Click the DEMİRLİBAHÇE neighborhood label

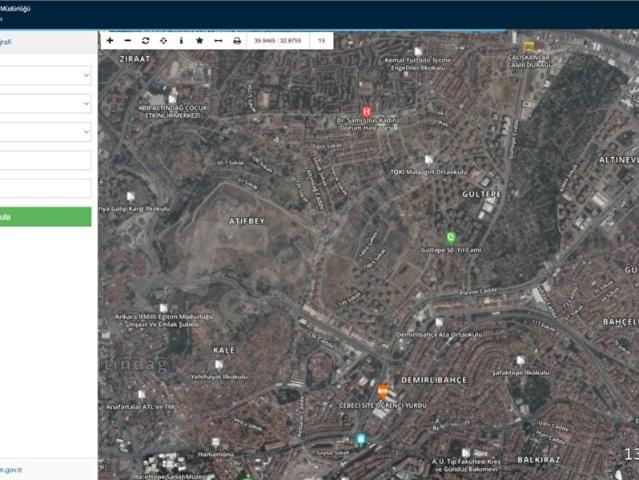pos(434,380)
